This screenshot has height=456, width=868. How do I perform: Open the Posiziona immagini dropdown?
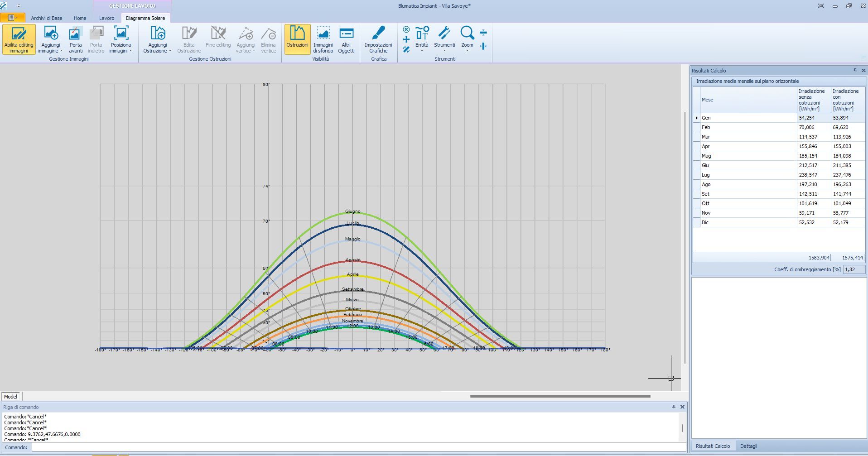click(x=121, y=48)
